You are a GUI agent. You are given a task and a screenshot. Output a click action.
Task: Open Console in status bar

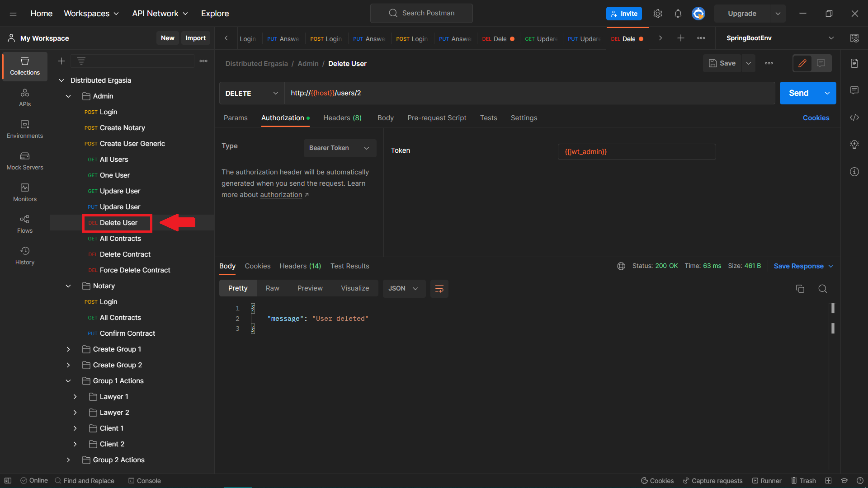pos(144,481)
